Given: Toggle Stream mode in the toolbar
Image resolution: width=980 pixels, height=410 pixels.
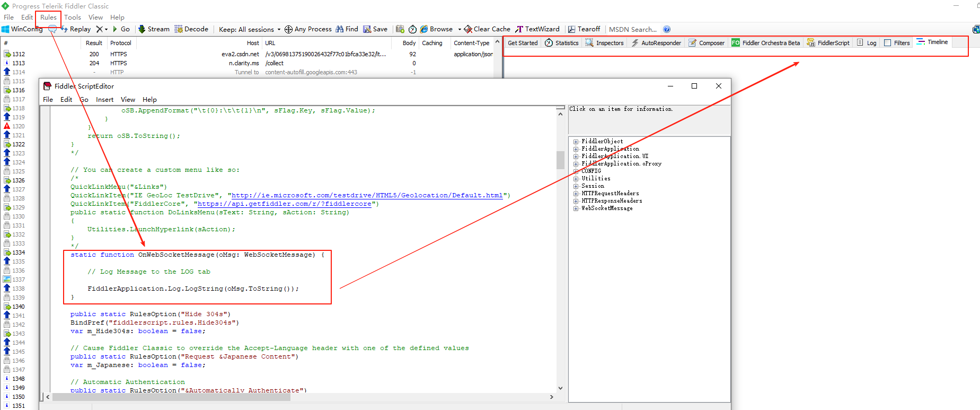Looking at the screenshot, I should 154,29.
